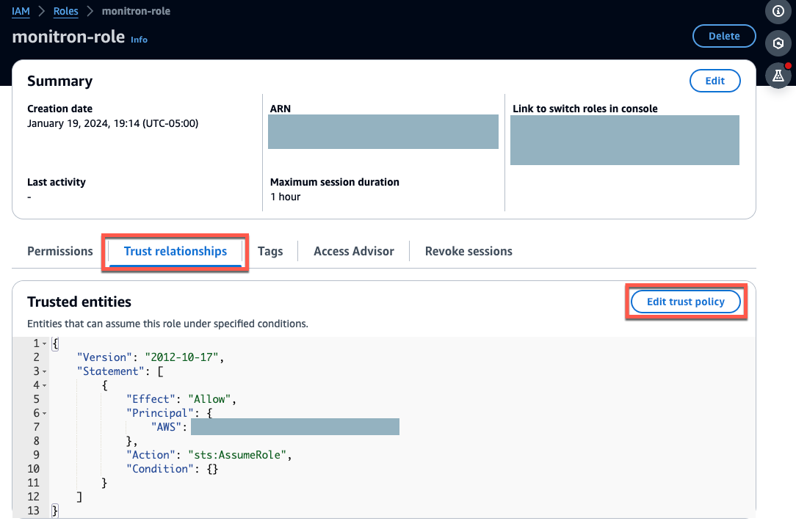Click the hexagonal Amazon Q icon
The width and height of the screenshot is (796, 532).
tap(778, 43)
